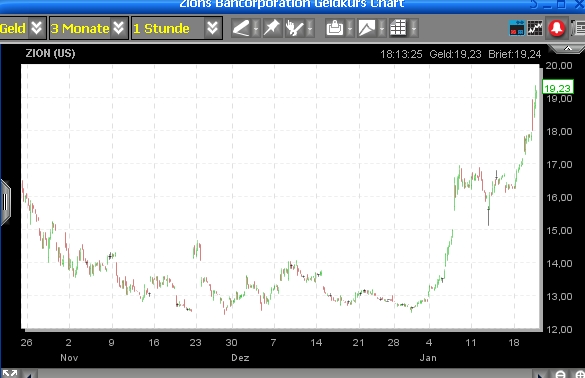Expand the arrow next to stamp icon
This screenshot has height=378, width=585.
[350, 28]
